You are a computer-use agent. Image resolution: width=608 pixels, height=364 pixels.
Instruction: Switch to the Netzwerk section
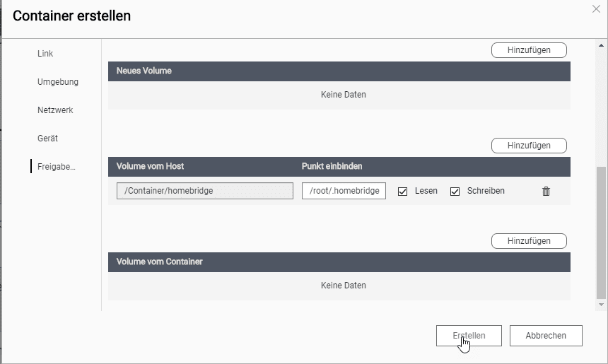click(x=55, y=110)
